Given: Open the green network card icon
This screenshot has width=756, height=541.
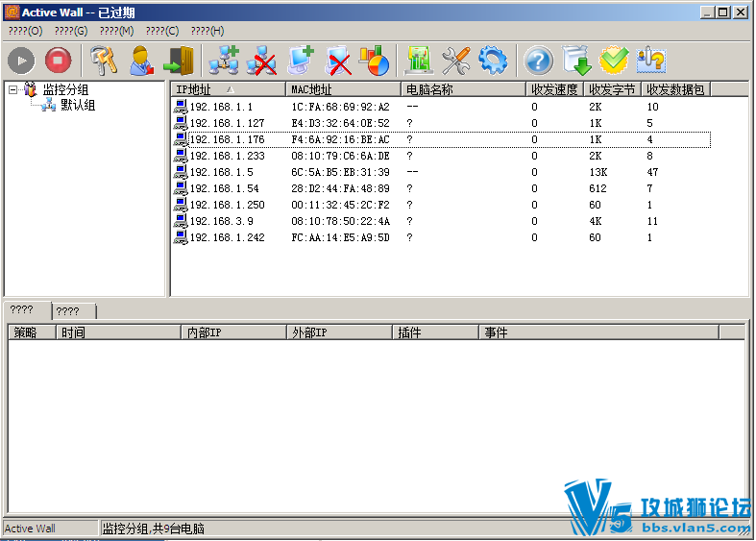Looking at the screenshot, I should (419, 61).
